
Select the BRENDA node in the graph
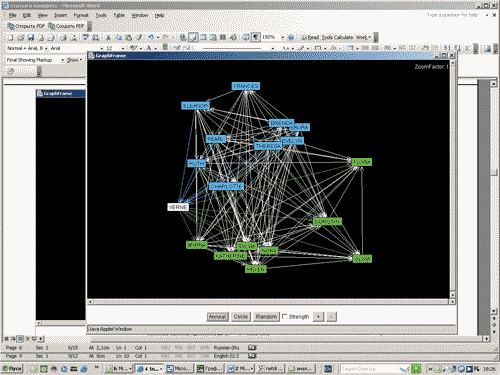pyautogui.click(x=281, y=123)
